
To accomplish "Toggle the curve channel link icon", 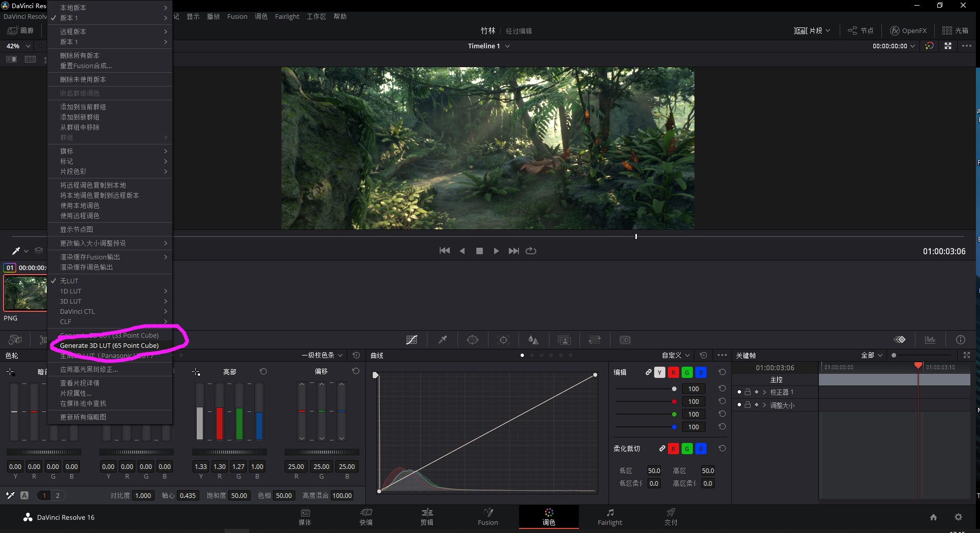I will point(649,372).
